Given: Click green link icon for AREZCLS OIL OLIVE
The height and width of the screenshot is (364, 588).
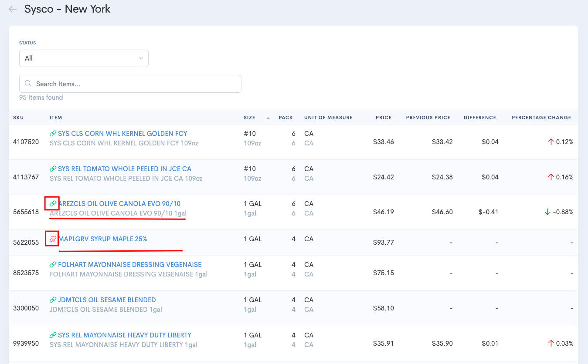Looking at the screenshot, I should (53, 204).
